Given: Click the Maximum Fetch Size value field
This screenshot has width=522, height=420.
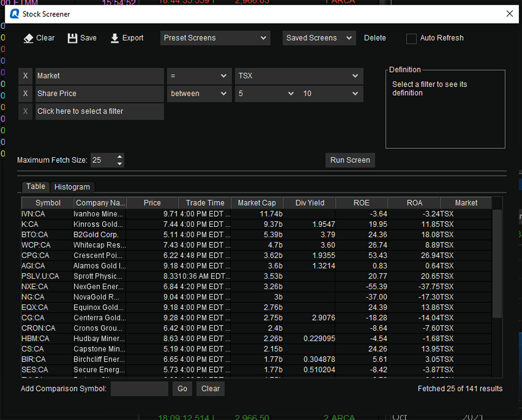Looking at the screenshot, I should [x=103, y=160].
